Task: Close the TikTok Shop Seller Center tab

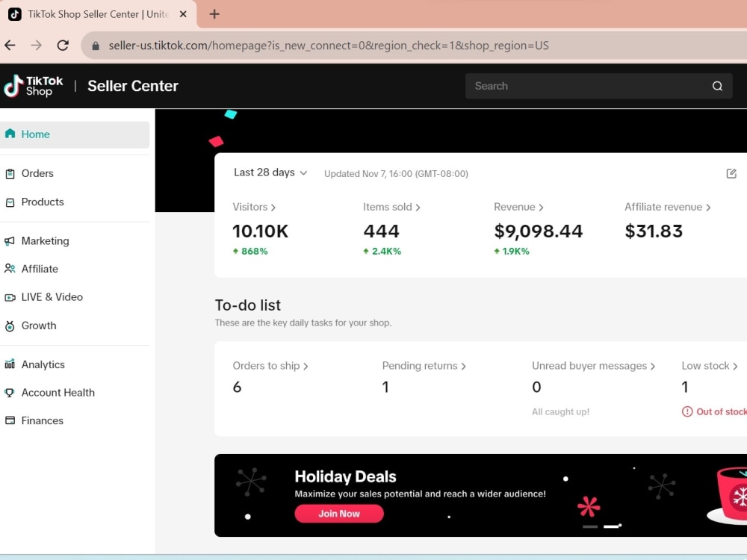Action: pyautogui.click(x=183, y=14)
